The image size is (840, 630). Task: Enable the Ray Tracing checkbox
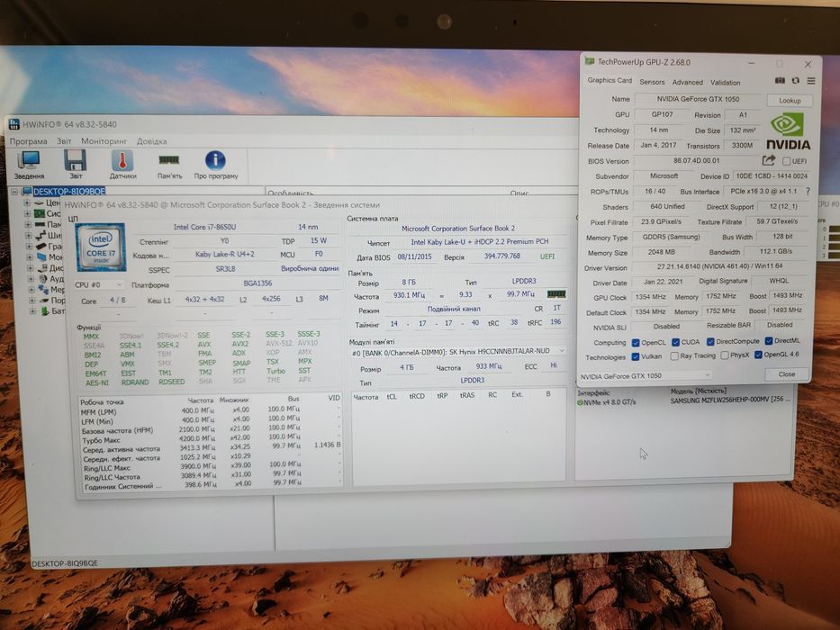click(674, 355)
